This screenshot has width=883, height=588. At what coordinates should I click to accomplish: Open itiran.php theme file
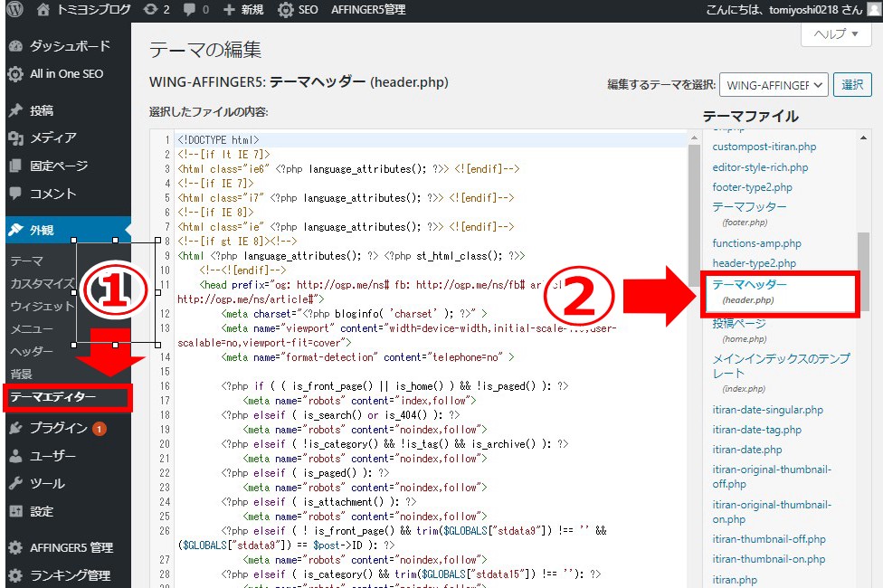735,580
